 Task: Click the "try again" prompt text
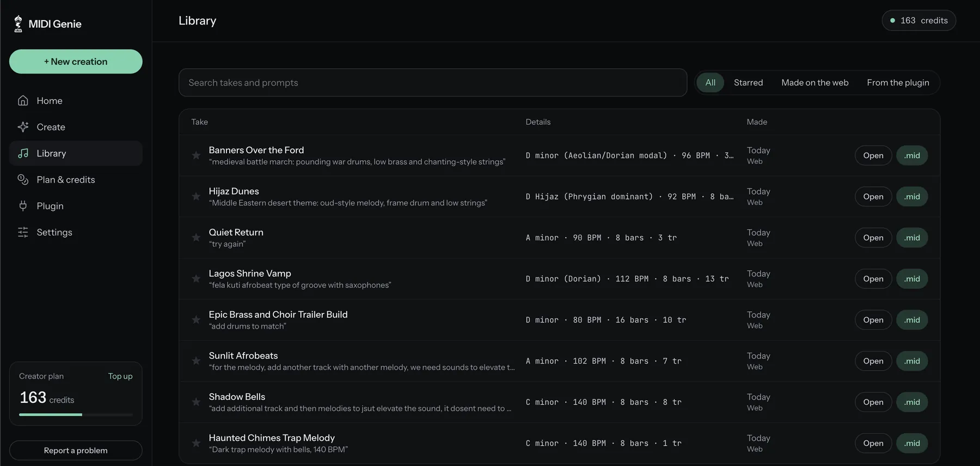(x=227, y=244)
